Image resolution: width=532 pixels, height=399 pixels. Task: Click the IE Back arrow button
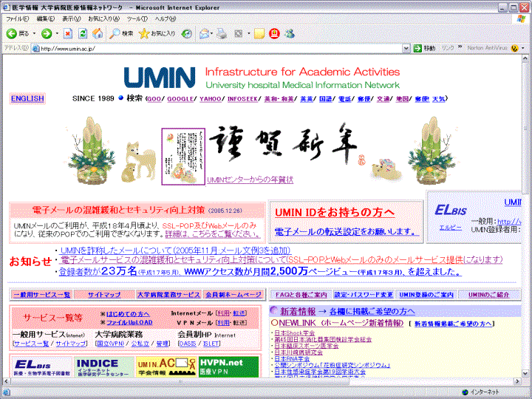(x=18, y=33)
